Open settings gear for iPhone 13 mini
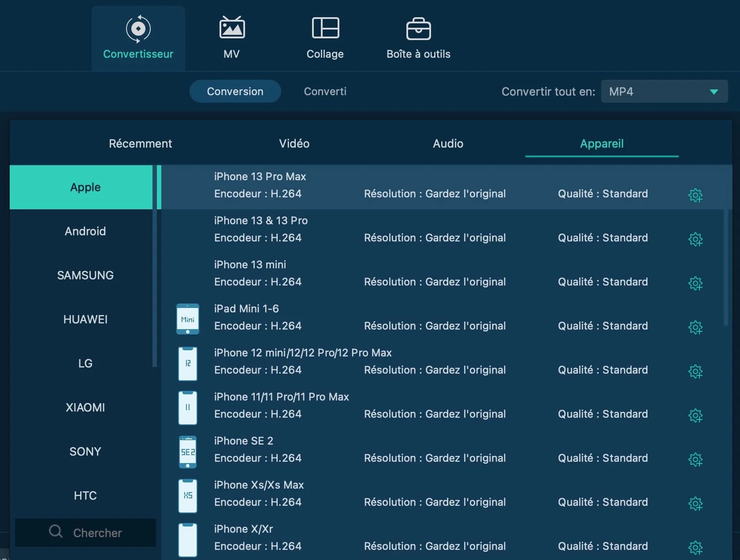This screenshot has height=560, width=740. pyautogui.click(x=695, y=283)
